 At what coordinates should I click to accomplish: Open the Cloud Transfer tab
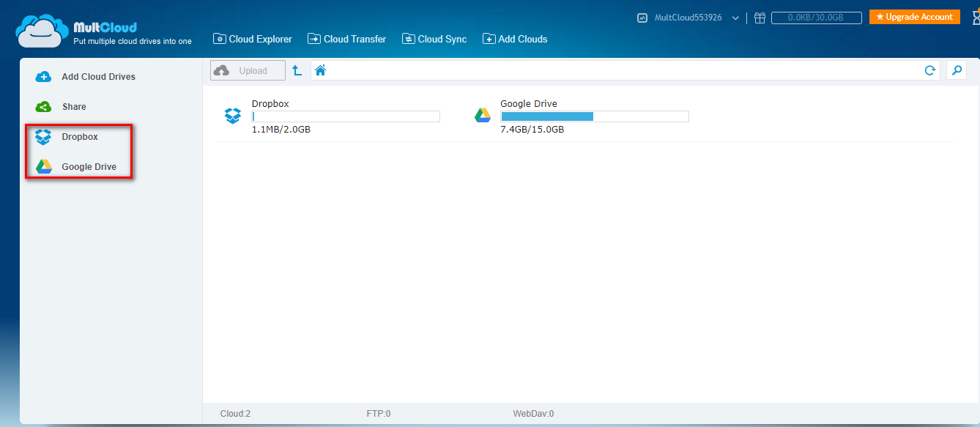coord(347,39)
